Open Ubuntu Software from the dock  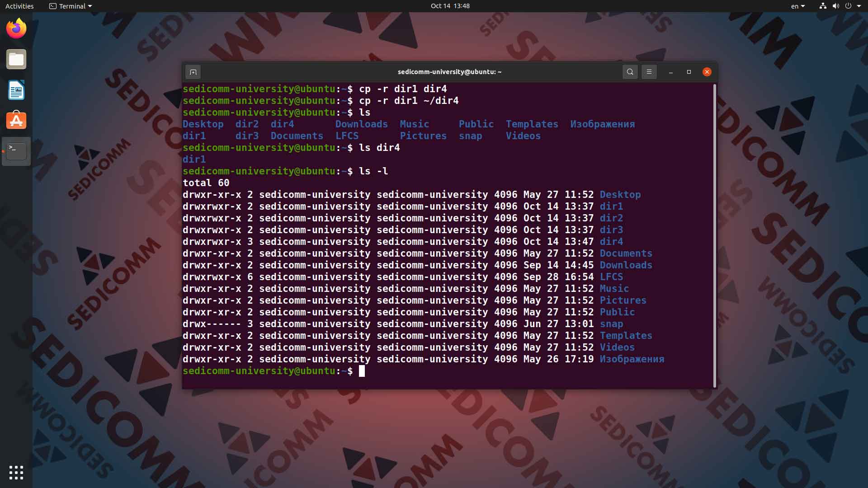(x=16, y=121)
